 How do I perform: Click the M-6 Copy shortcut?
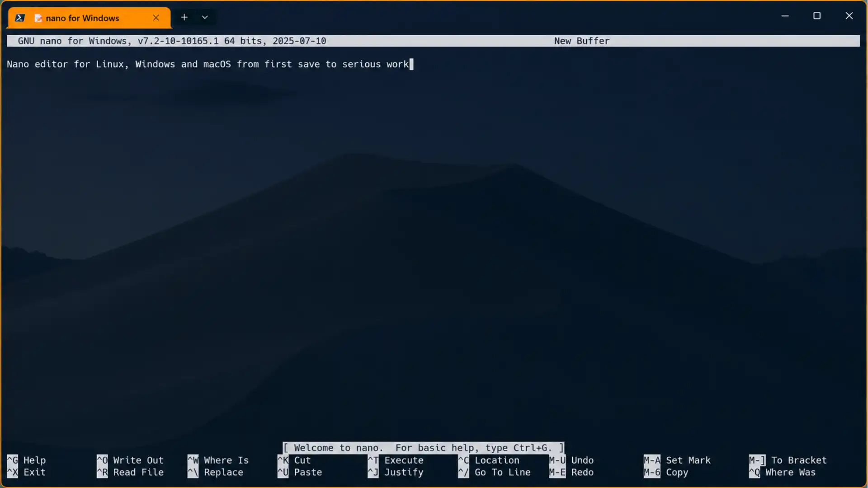pyautogui.click(x=666, y=472)
